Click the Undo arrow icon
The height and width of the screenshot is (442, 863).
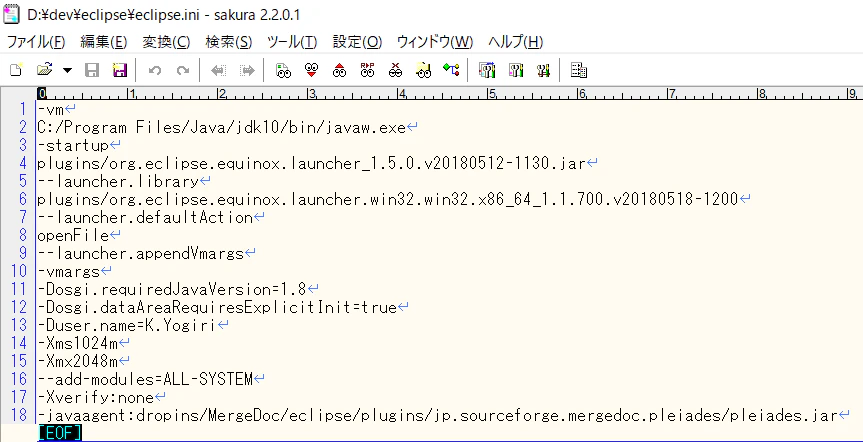click(155, 70)
